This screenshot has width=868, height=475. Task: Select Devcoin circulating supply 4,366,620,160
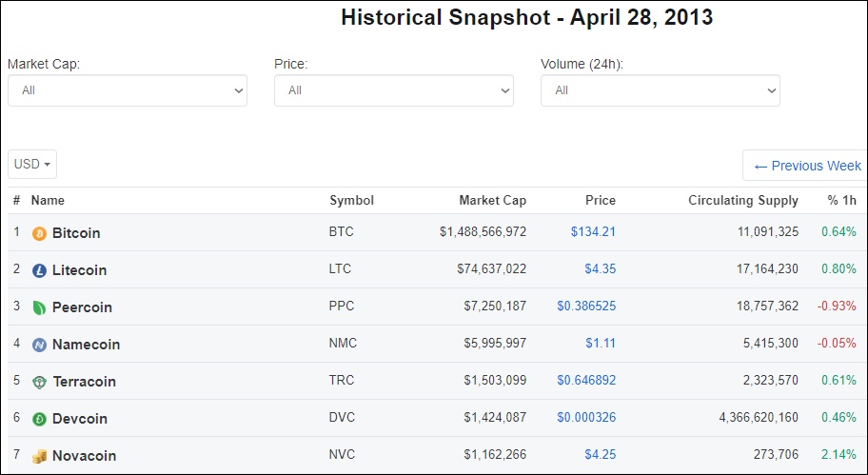coord(759,417)
